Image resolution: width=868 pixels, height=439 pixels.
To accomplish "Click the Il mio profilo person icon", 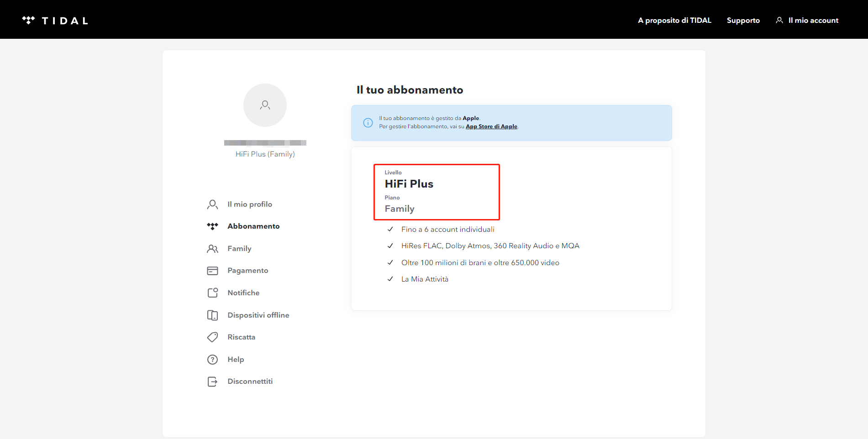I will click(212, 204).
